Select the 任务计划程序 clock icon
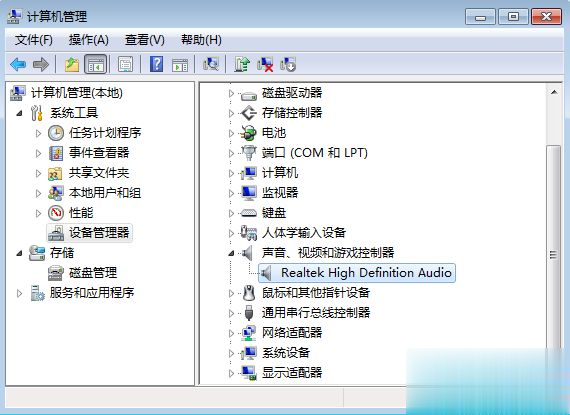 (x=56, y=133)
